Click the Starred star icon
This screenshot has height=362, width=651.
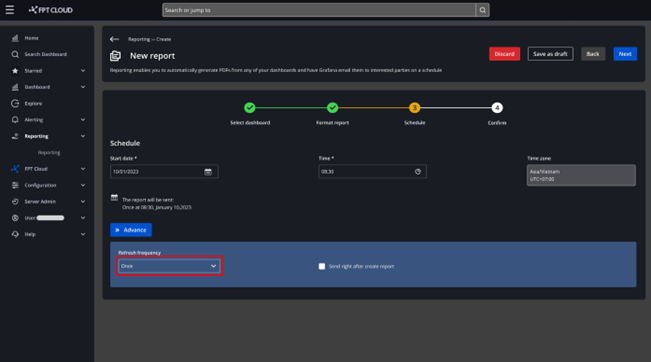pyautogui.click(x=15, y=71)
